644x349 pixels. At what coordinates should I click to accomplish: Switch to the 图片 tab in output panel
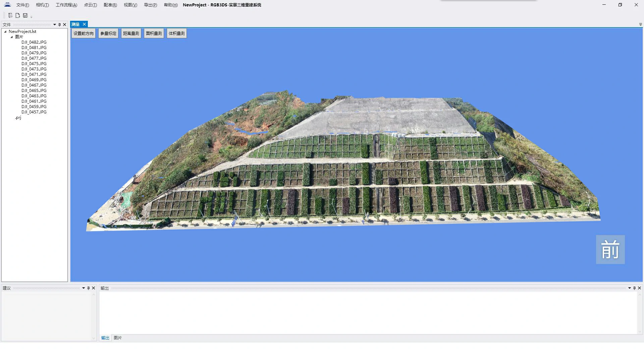pyautogui.click(x=118, y=338)
